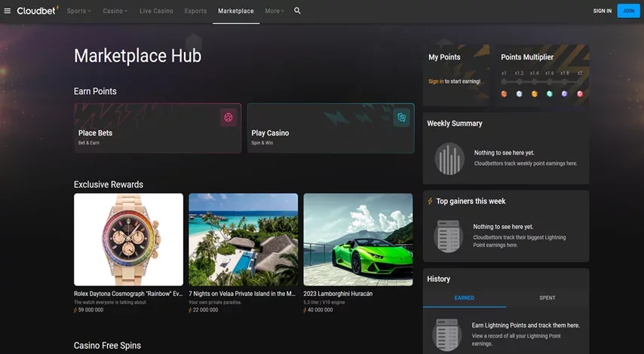Click 'Earn Lightning Points and track them here.'

[x=526, y=325]
